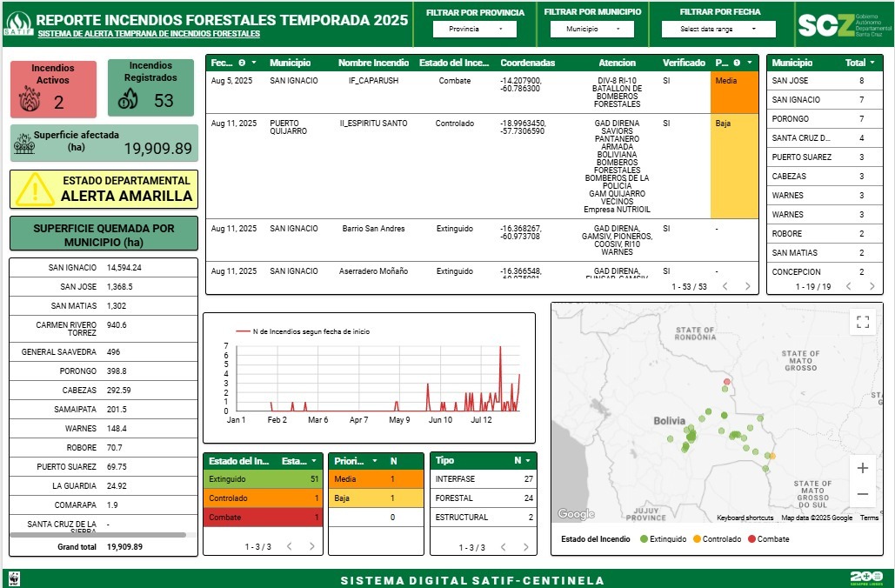The height and width of the screenshot is (588, 895).
Task: Sort by the Atencion column header
Action: (x=617, y=63)
